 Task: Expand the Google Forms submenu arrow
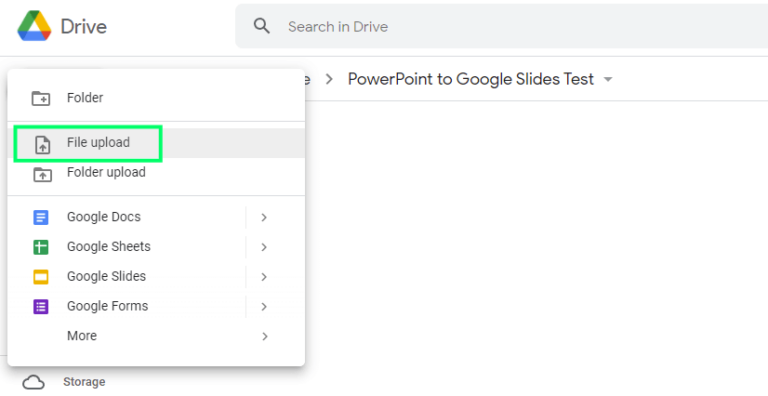pos(264,307)
